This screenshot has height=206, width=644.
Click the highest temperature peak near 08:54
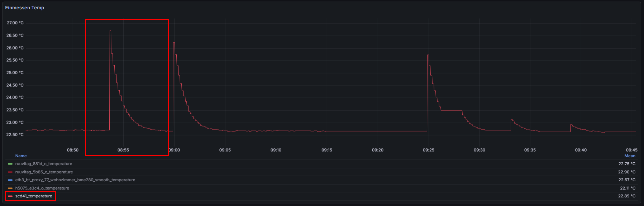click(110, 31)
